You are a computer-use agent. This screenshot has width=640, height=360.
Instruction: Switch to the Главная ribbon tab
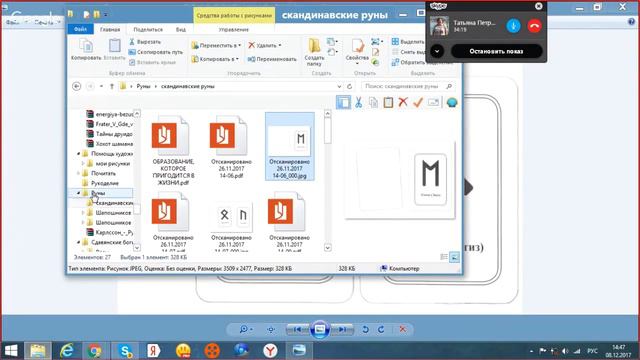point(110,29)
